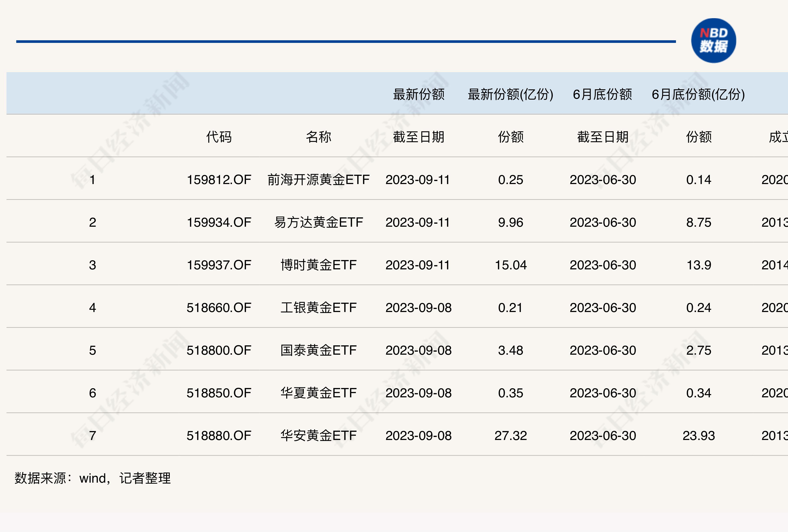Select the 最新份额 header cell
The image size is (788, 532).
click(419, 94)
